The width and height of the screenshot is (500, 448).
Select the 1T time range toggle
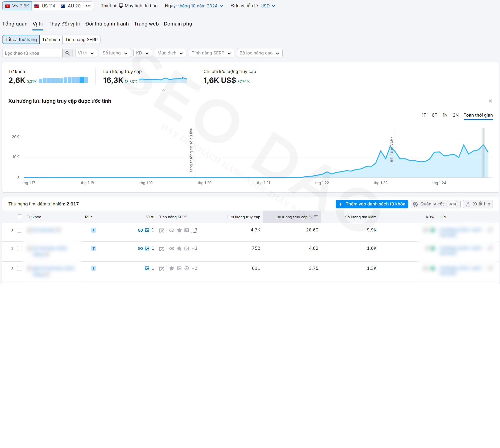(424, 115)
